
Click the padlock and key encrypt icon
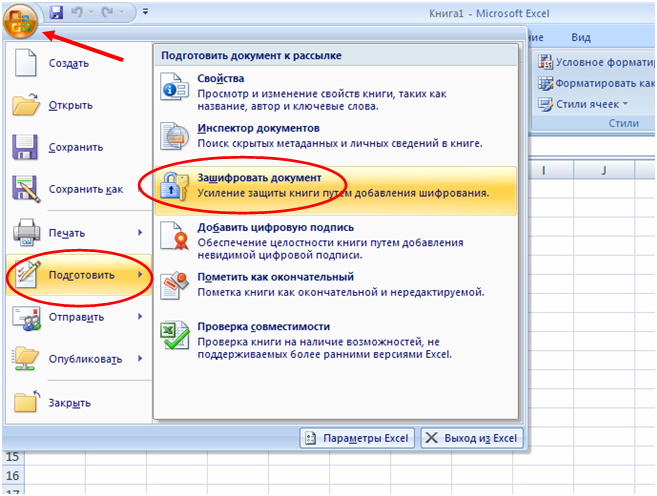click(x=174, y=186)
